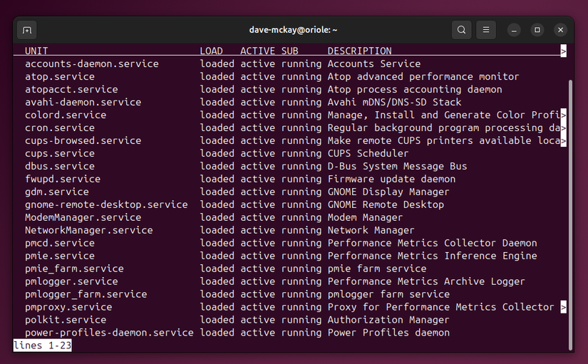588x364 pixels.
Task: Click truncation arrow on colord.service row
Action: coord(564,115)
